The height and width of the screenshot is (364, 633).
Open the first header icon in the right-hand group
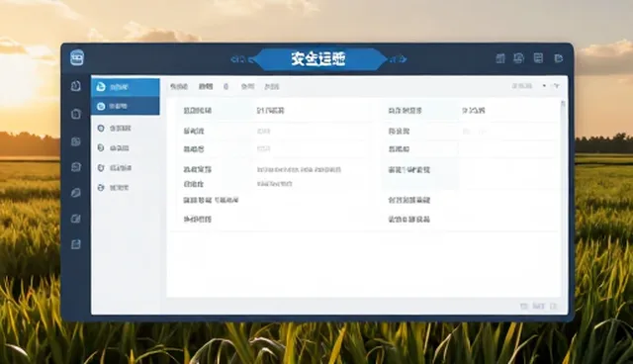click(x=500, y=58)
